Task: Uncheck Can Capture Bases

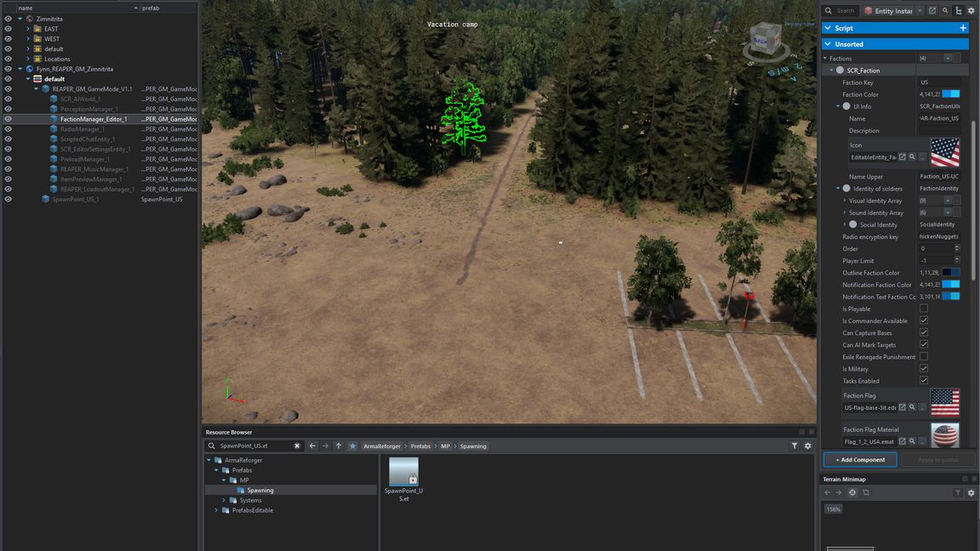Action: (x=924, y=332)
